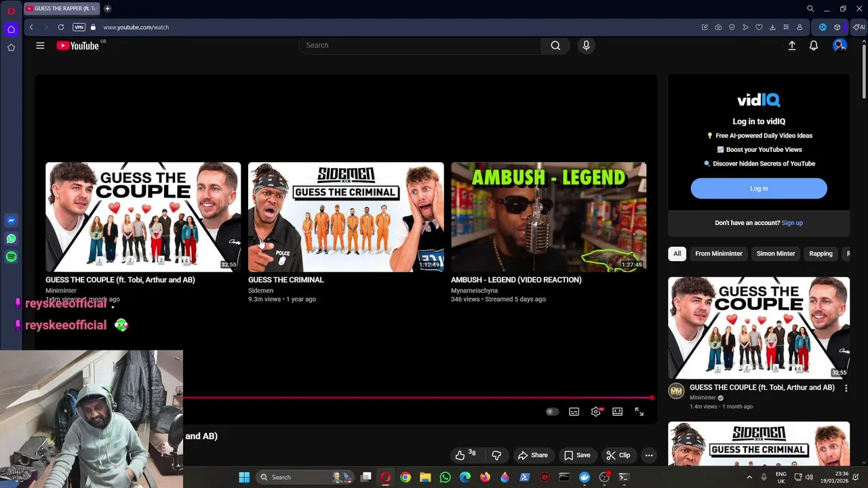
Task: Toggle autoplay switch in player
Action: click(552, 411)
